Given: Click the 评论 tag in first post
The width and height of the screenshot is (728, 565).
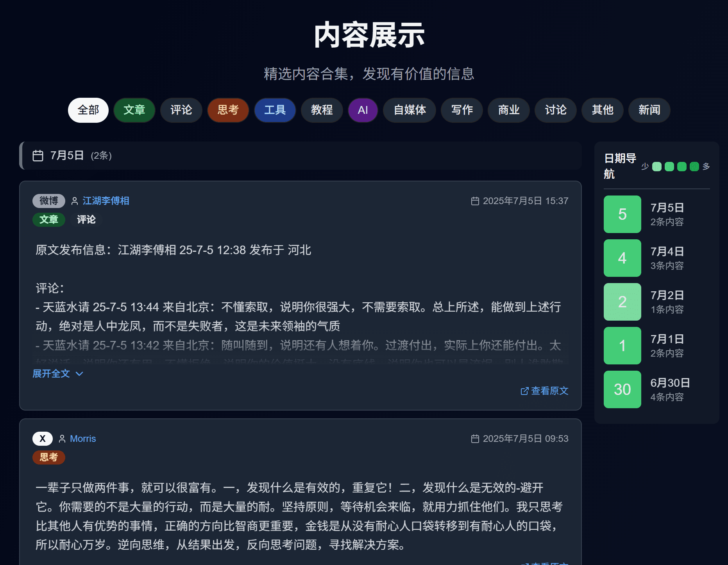Looking at the screenshot, I should point(86,220).
